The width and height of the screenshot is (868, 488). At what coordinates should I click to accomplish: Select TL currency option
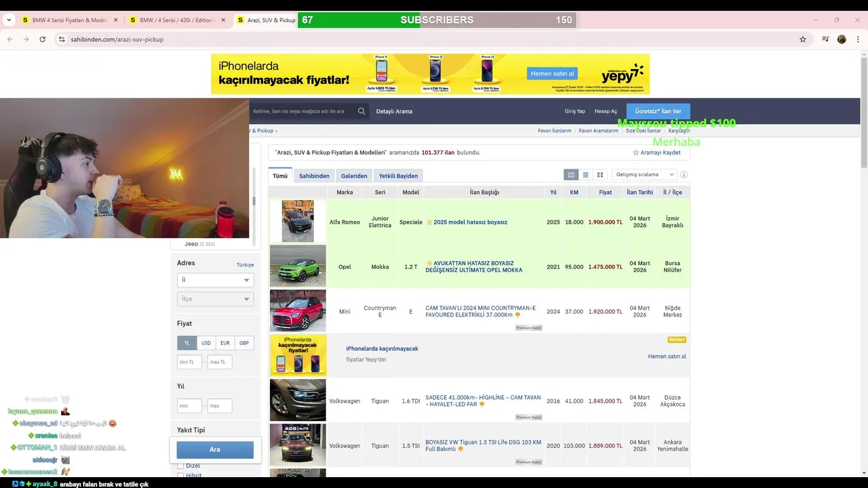(187, 343)
